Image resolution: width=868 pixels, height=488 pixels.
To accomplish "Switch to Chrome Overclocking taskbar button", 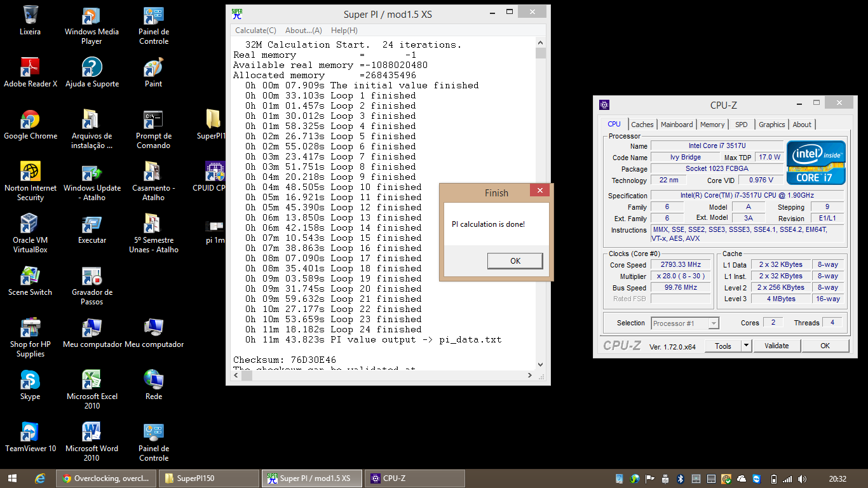I will coord(106,478).
